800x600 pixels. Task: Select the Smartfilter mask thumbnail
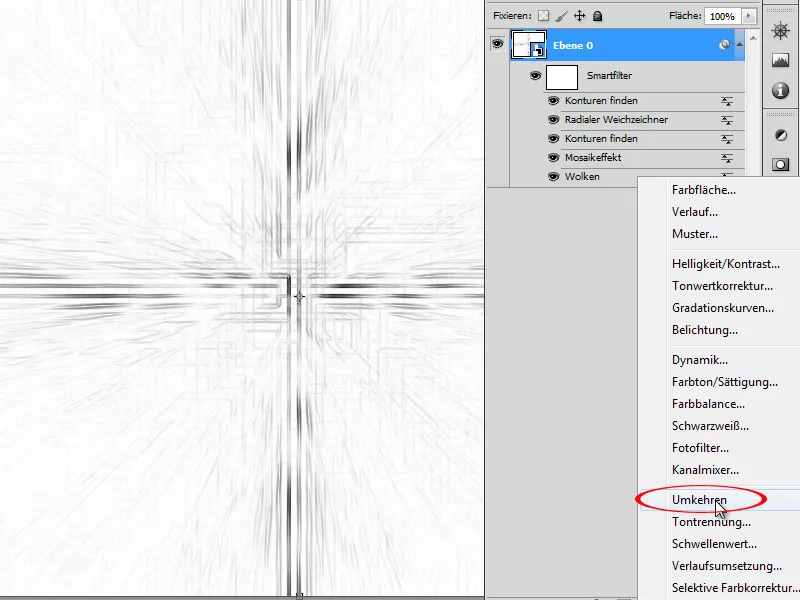point(562,77)
